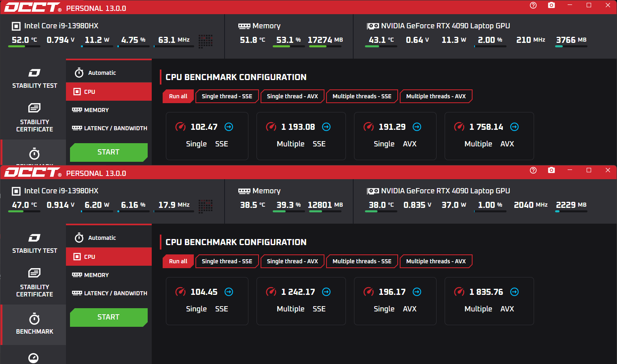The image size is (617, 364).
Task: Switch to Multiple threads - SSE in the lower window
Action: click(x=362, y=261)
